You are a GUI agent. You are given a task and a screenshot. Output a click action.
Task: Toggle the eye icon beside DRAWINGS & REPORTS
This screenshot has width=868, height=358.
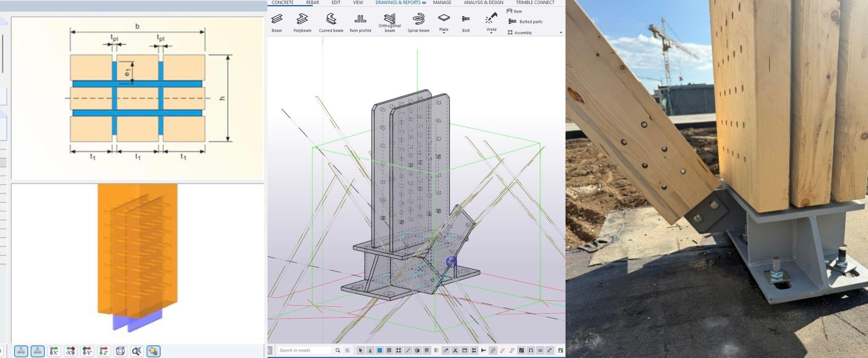424,3
